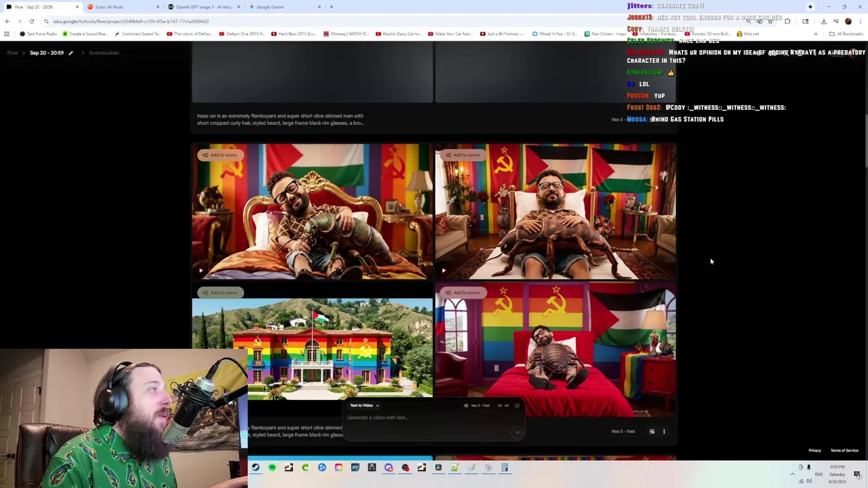868x488 pixels.
Task: Close the Google Gemini tab
Action: (319, 7)
